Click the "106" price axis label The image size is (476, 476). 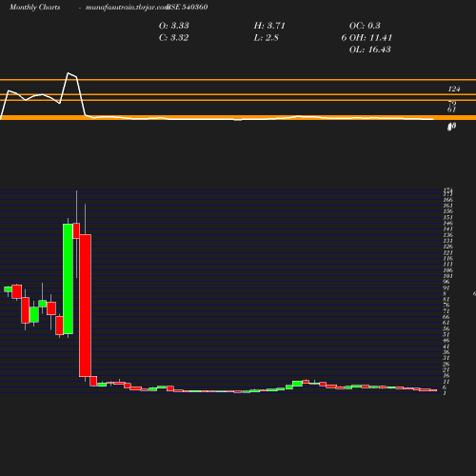point(448,270)
